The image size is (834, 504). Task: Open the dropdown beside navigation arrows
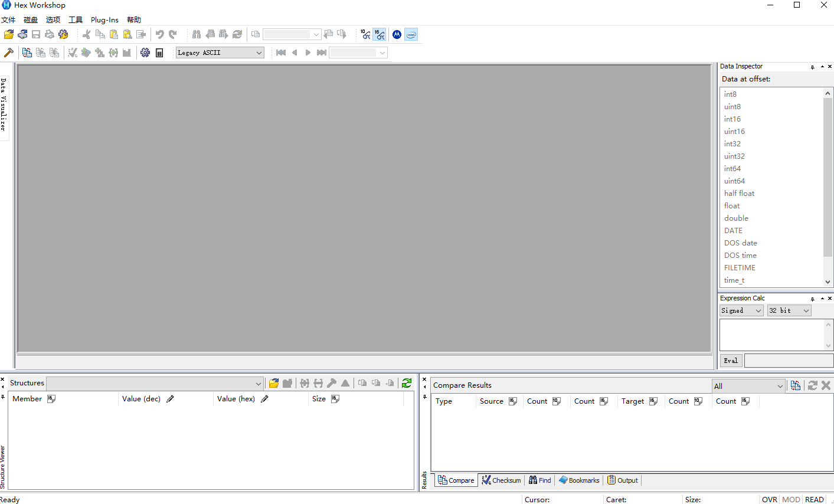[358, 53]
